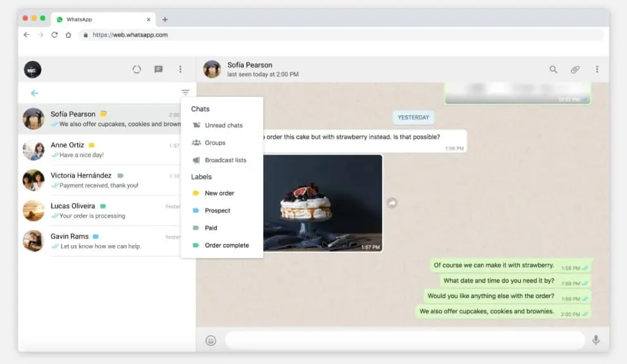Open the attachment paperclip icon
Screen dimensions: 627x364
coord(575,70)
